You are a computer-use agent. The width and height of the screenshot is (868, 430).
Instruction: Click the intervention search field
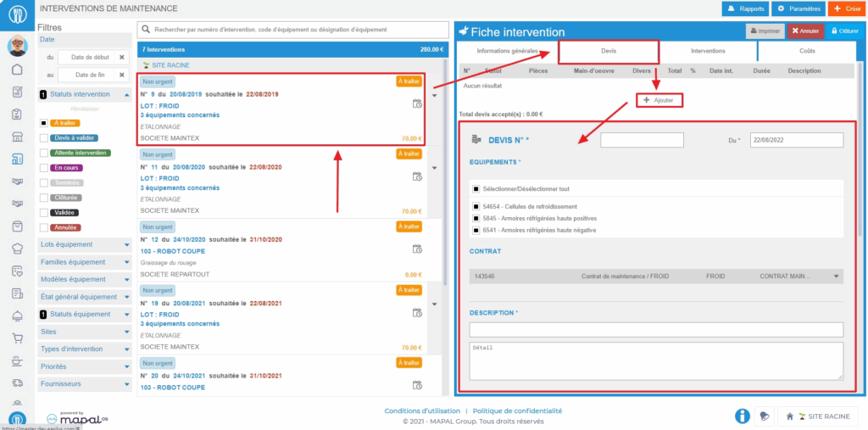(x=292, y=30)
